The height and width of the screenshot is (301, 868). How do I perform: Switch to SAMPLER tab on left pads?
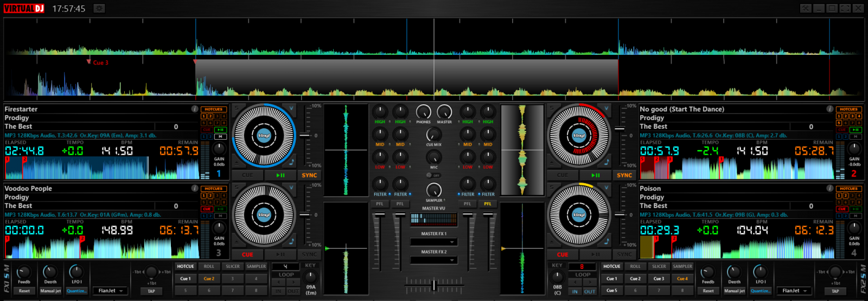click(x=256, y=266)
